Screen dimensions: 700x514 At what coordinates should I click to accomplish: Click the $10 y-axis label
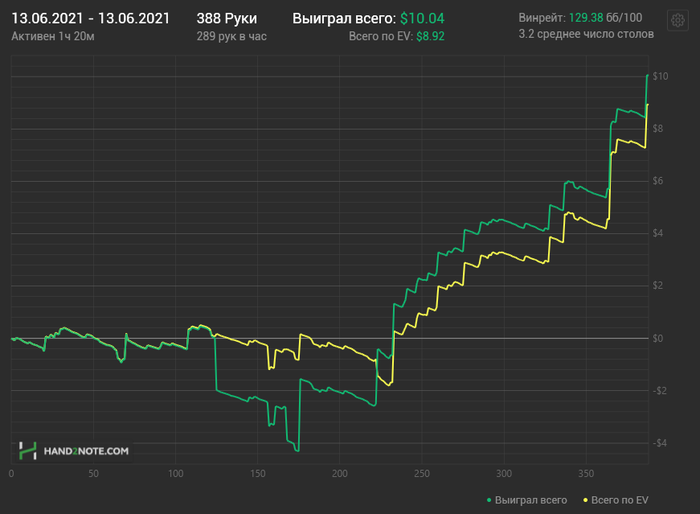click(660, 76)
